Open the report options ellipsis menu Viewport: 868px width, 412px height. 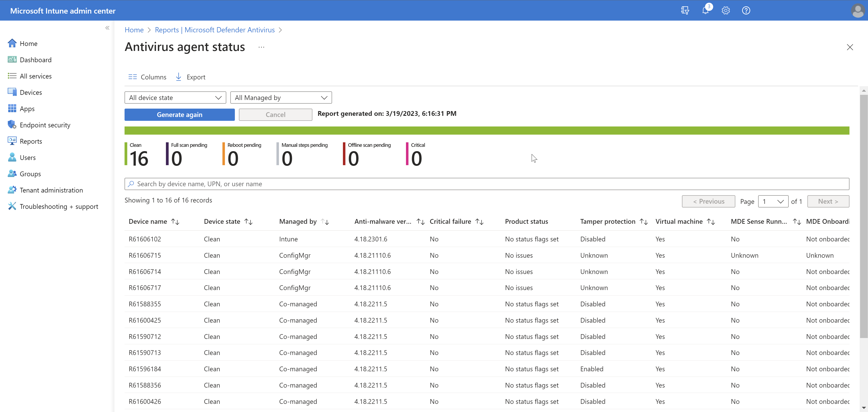click(261, 47)
